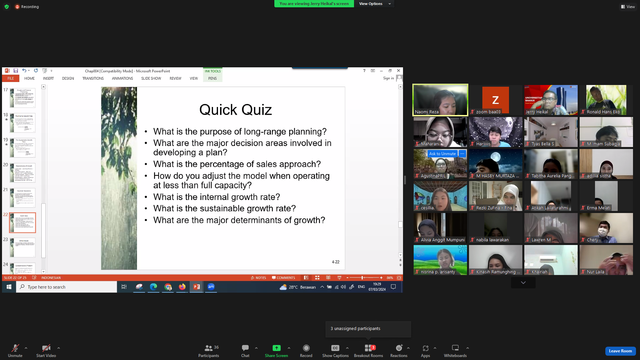The height and width of the screenshot is (360, 640).
Task: Open the VIEW ribbon tab
Action: pos(193,78)
